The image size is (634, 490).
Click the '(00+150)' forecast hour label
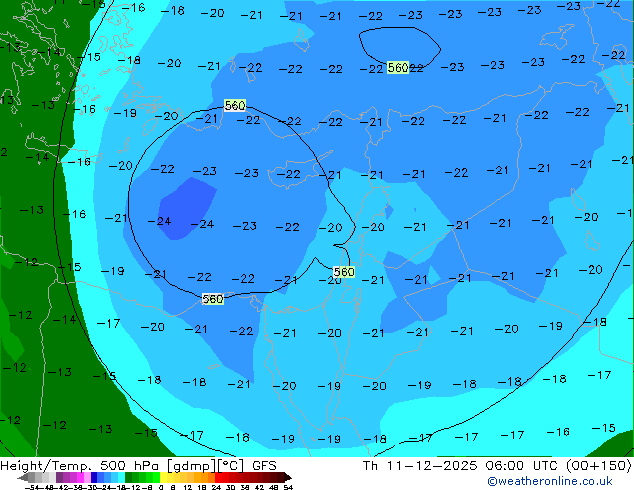click(x=598, y=466)
